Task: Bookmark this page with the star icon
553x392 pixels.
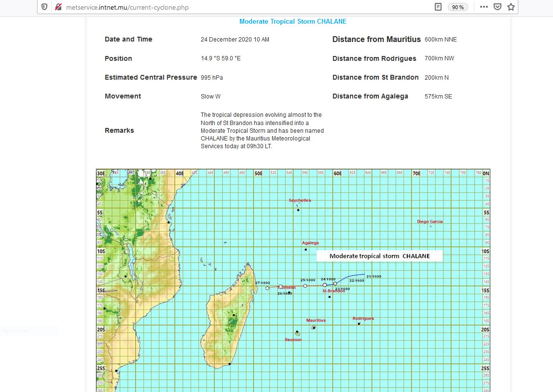Action: point(511,7)
